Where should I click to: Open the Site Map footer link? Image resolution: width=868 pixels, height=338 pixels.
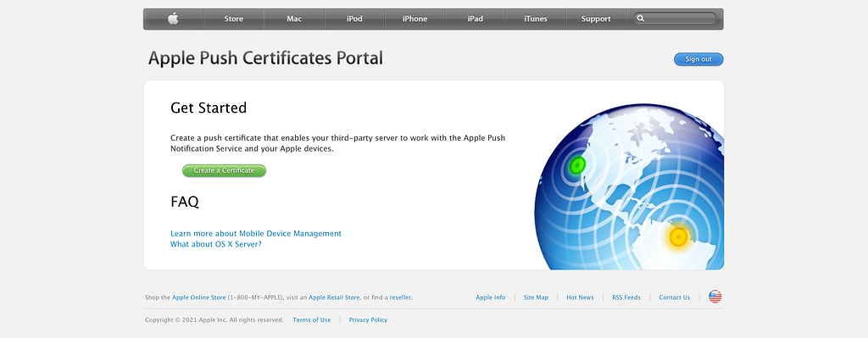[536, 297]
